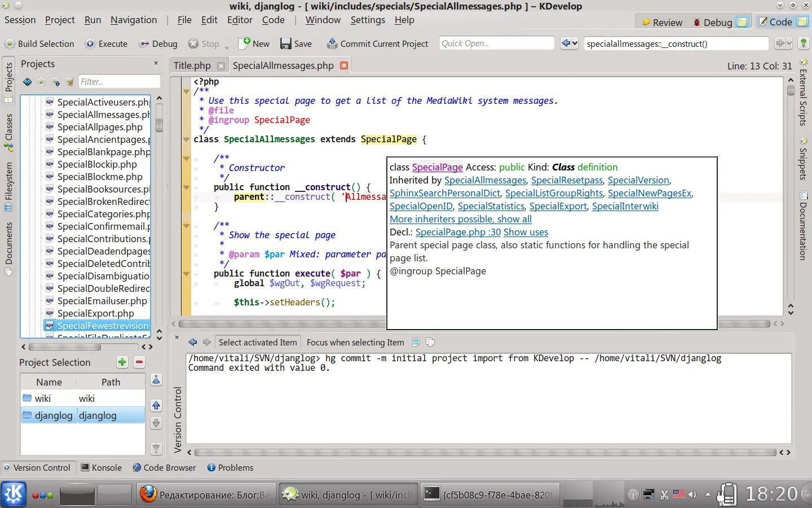Open the Settings menu
The width and height of the screenshot is (812, 508).
click(x=368, y=20)
